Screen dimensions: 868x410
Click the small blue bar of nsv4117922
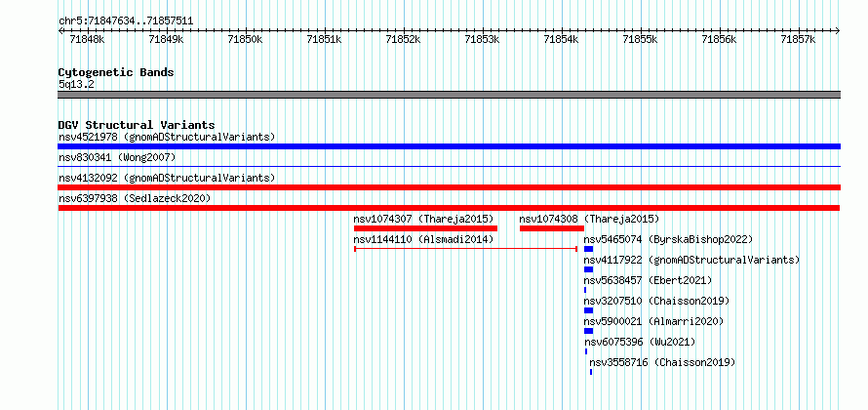588,269
